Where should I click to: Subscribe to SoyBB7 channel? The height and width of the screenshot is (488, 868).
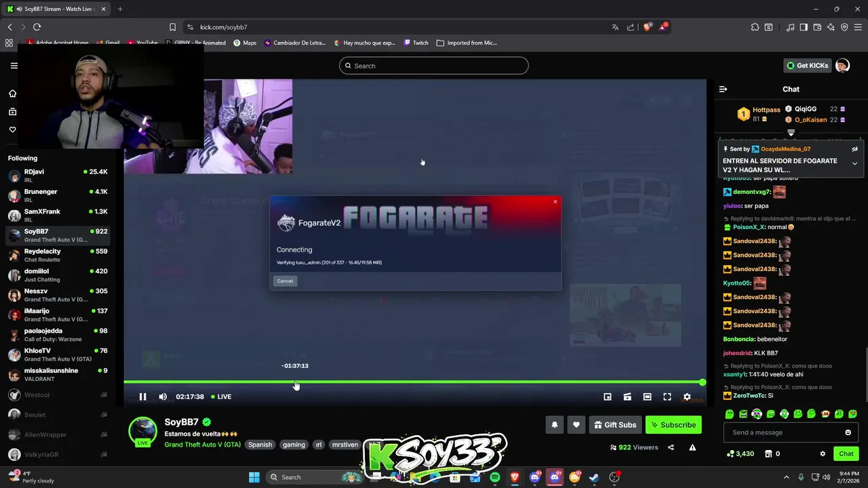(x=673, y=425)
